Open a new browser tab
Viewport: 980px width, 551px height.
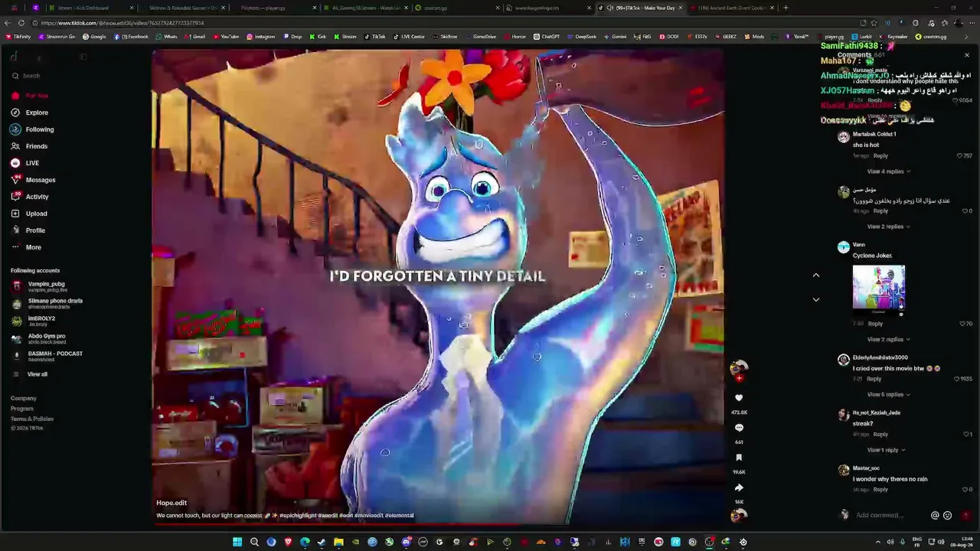786,8
